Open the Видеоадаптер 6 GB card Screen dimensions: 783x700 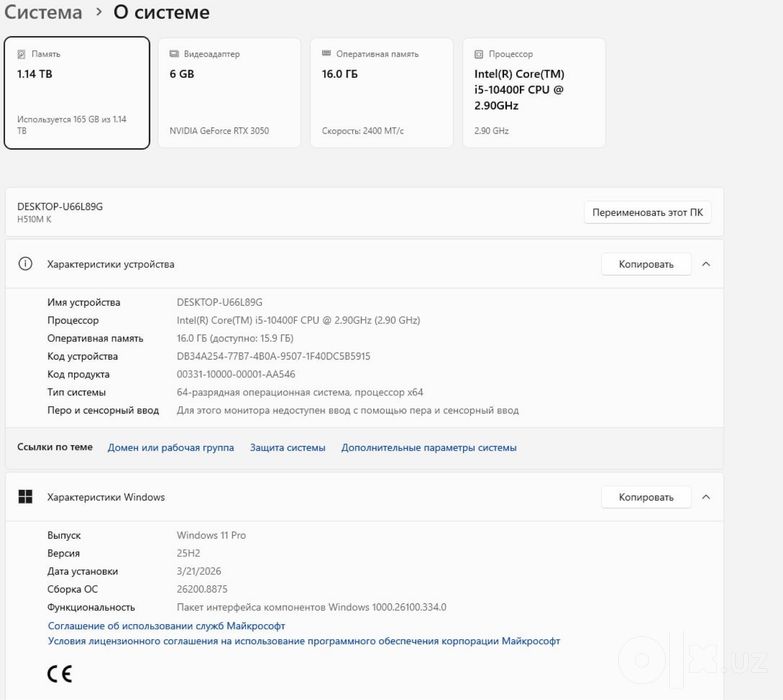[x=229, y=93]
